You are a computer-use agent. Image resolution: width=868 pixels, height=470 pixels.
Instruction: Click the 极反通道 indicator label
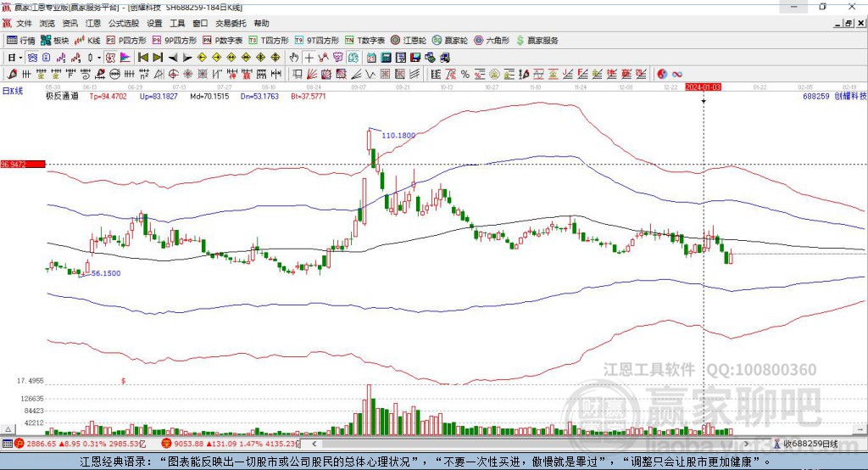coord(62,96)
